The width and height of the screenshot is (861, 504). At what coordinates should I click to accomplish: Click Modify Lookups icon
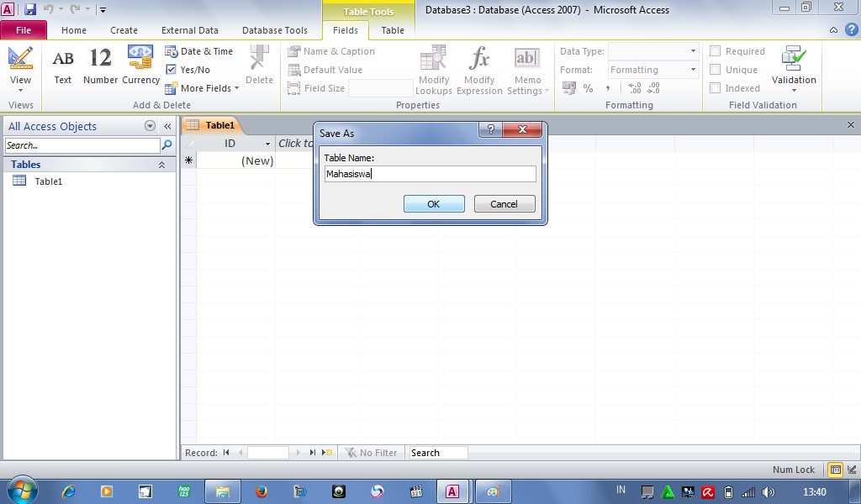tap(434, 71)
